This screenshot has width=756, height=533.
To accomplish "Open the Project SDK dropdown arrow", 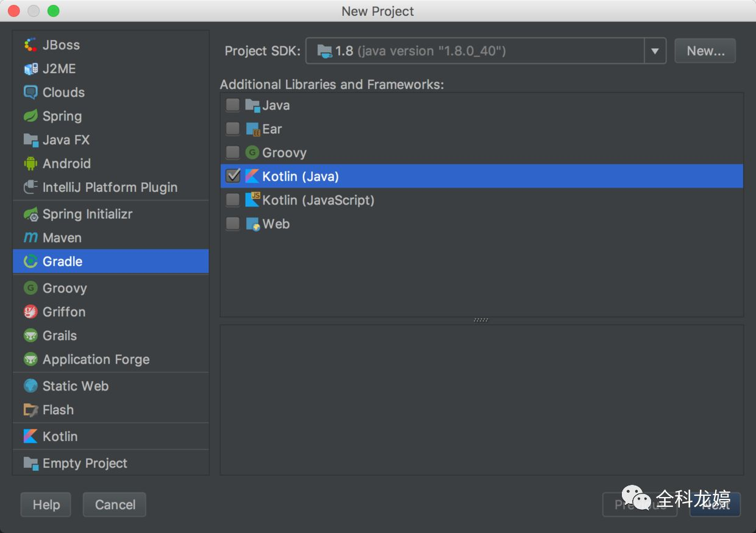I will click(x=655, y=51).
